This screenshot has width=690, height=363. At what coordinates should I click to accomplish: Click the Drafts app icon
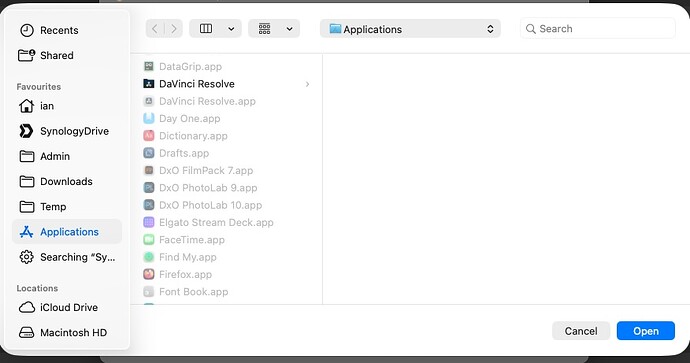click(149, 153)
